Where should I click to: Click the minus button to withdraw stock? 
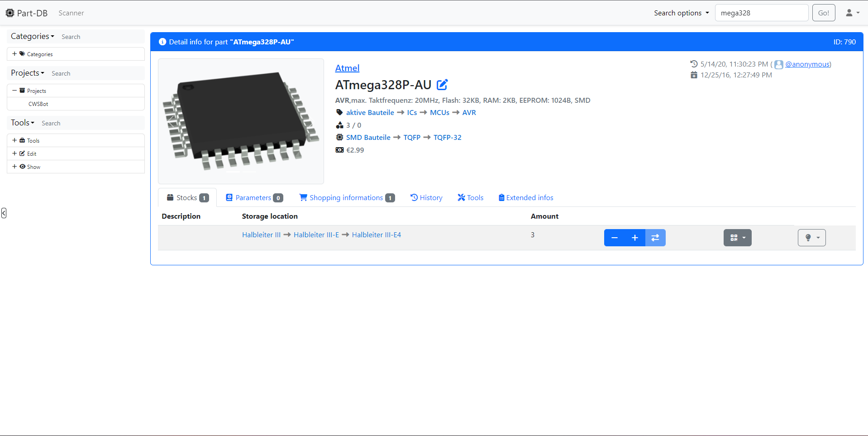[x=614, y=238]
